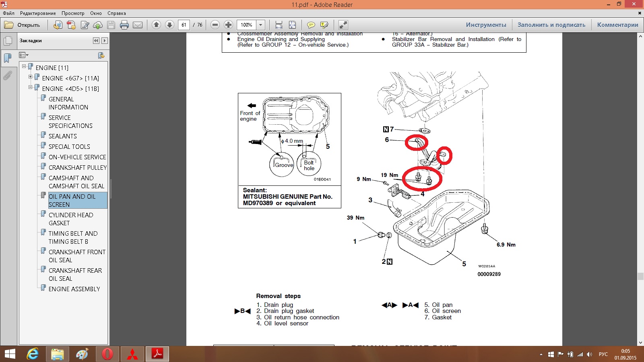Click the scroll down arrow of document
Screen dimensions: 644x362
[x=640, y=342]
